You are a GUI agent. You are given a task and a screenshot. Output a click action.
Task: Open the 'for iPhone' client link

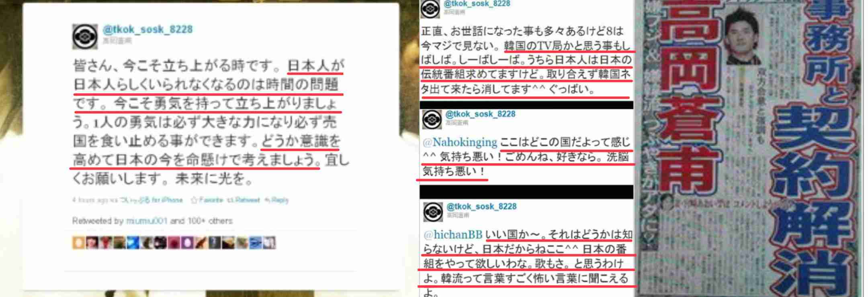(x=167, y=200)
